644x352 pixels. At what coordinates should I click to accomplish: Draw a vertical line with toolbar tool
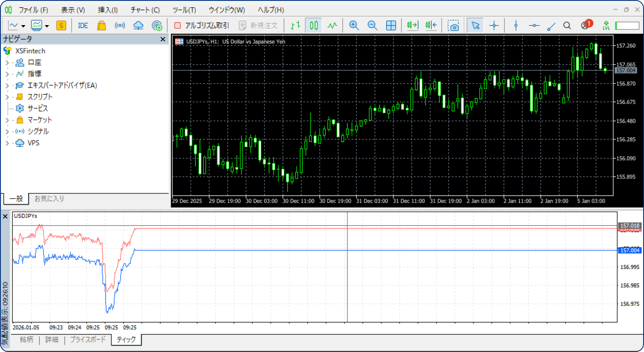coord(516,26)
